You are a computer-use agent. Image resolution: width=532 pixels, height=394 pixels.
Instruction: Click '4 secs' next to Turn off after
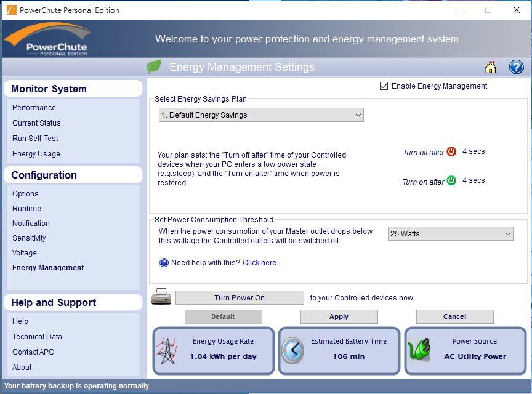click(474, 151)
